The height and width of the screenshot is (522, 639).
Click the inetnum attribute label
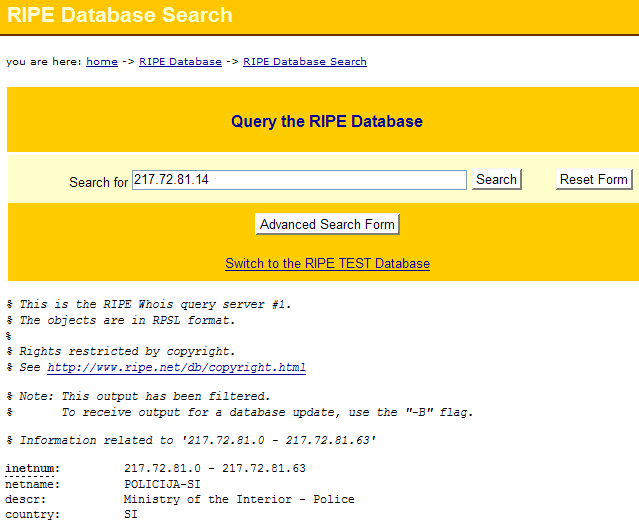32,469
